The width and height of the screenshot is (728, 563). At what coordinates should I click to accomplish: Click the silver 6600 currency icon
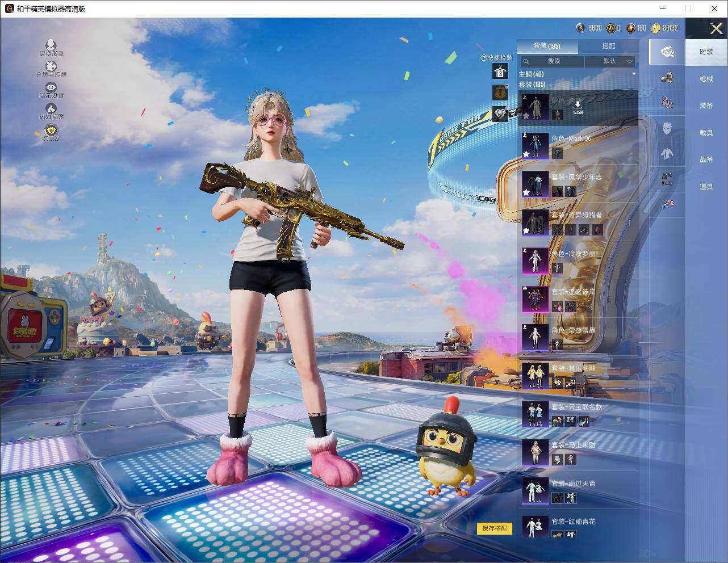pos(580,28)
